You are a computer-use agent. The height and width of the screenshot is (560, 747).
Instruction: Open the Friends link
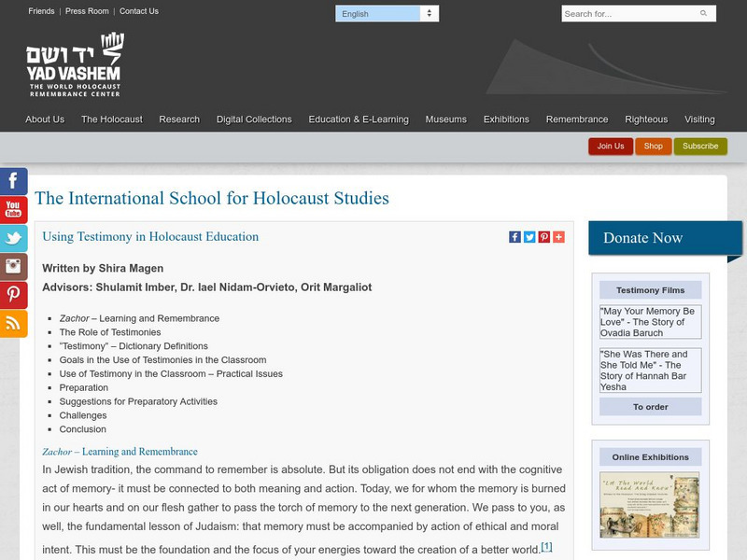[x=41, y=11]
